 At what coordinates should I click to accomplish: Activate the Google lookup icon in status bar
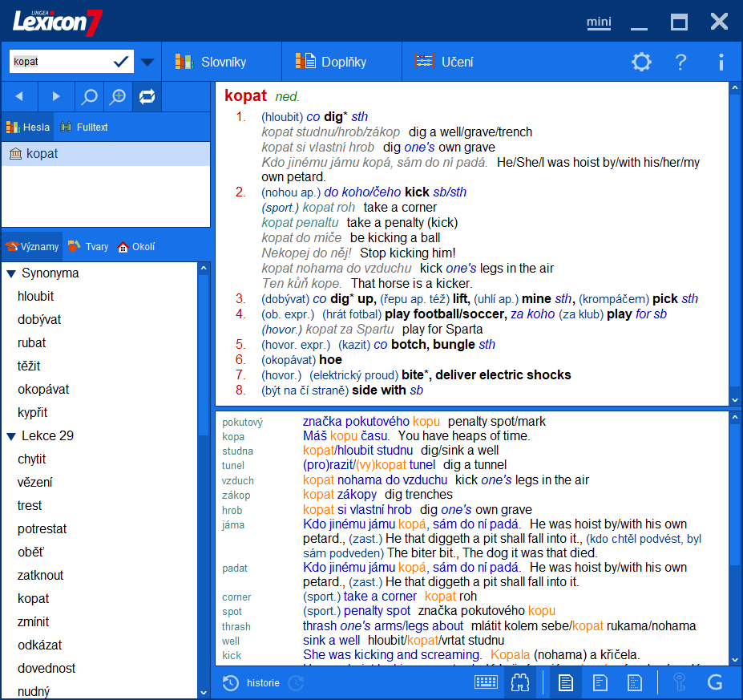point(715,682)
